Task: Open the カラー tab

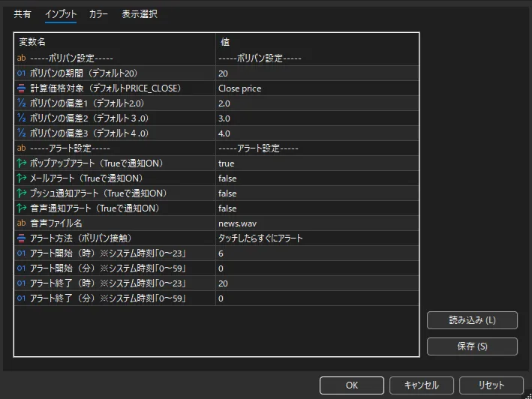Action: click(98, 14)
